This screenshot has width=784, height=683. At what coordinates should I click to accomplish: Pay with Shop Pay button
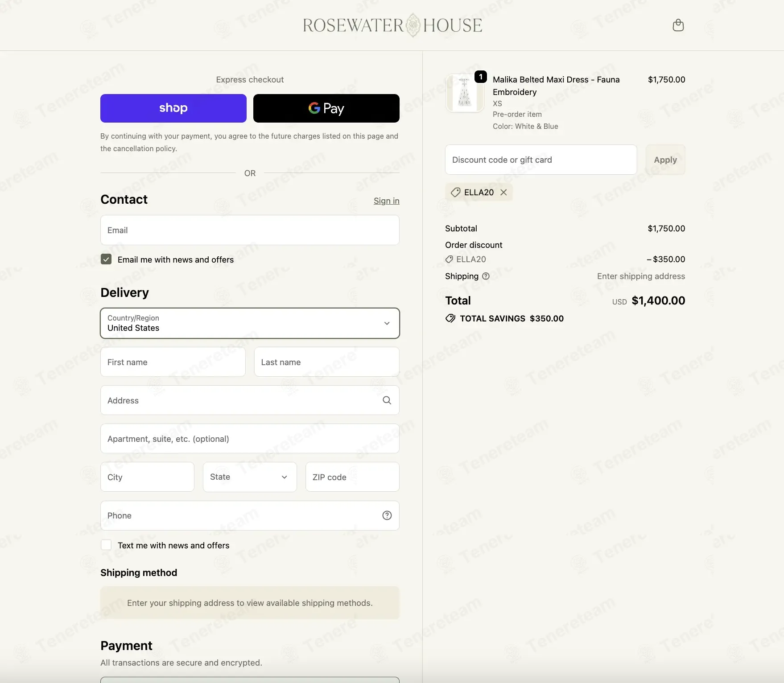pos(173,108)
